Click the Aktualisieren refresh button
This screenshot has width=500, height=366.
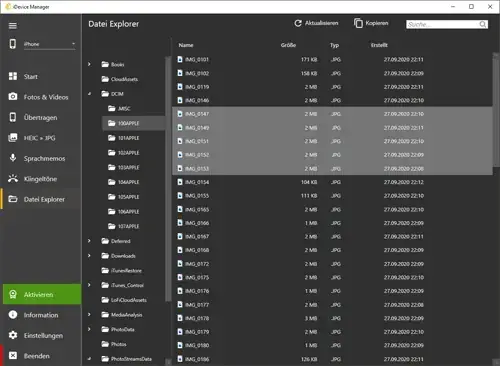(316, 23)
